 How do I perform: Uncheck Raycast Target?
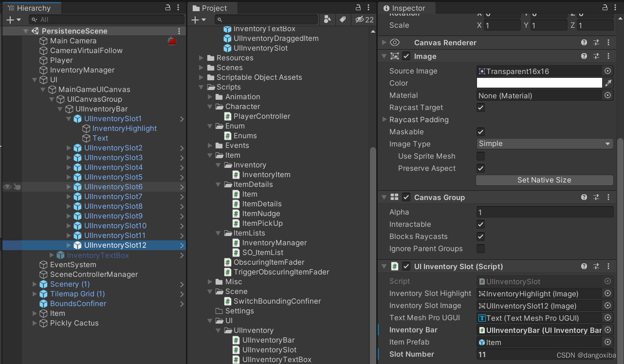coord(480,108)
